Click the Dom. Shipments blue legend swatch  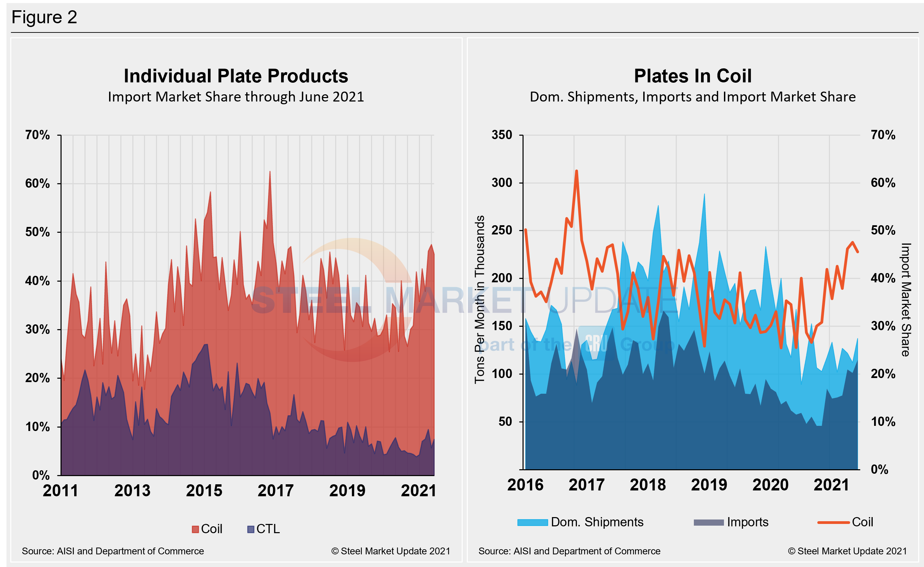pos(532,522)
